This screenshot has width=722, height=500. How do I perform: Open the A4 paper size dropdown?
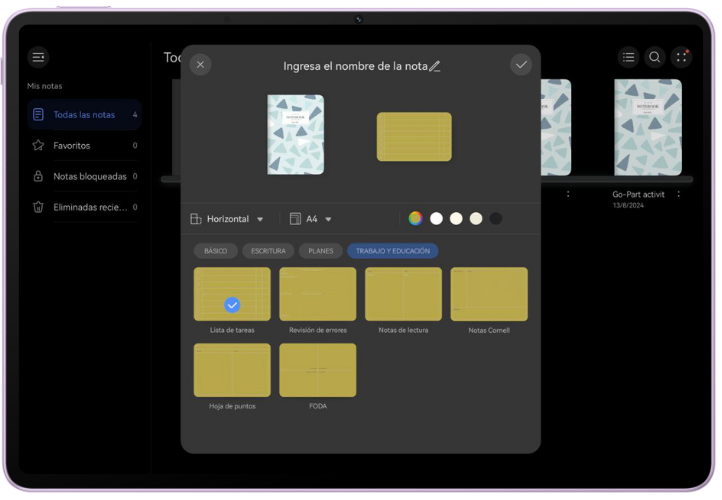pos(311,219)
